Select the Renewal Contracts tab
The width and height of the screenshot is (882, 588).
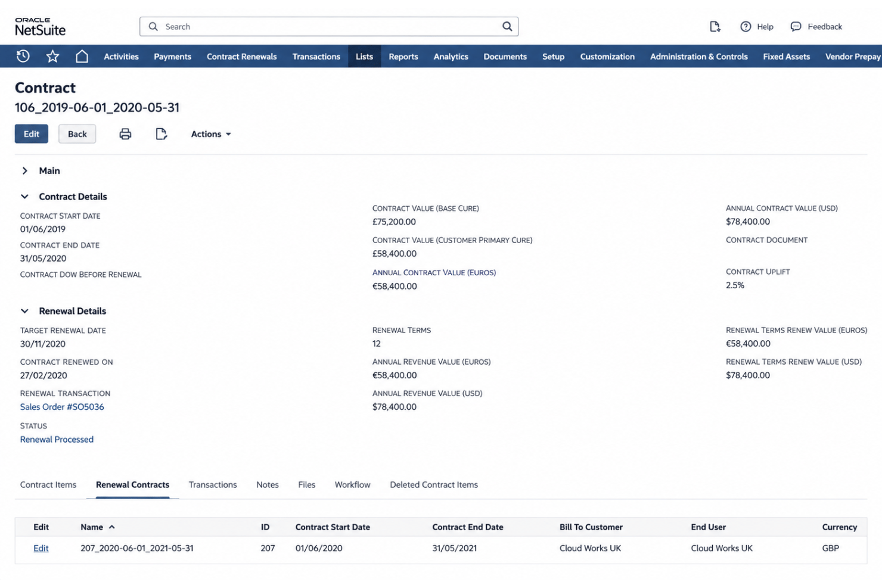[x=132, y=484]
